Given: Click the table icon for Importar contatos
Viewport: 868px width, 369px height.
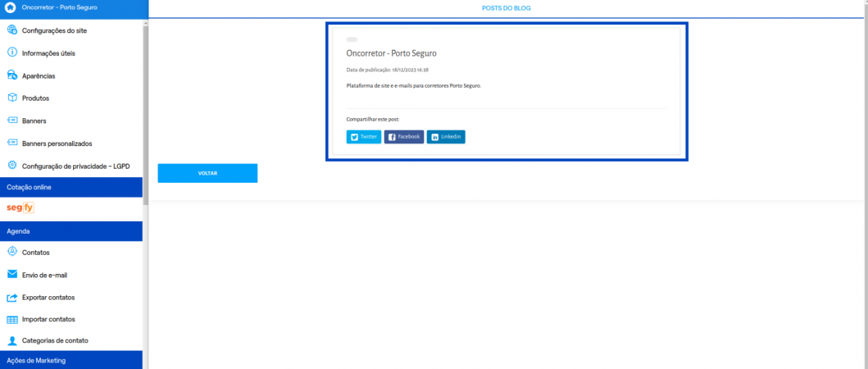Looking at the screenshot, I should click(12, 320).
